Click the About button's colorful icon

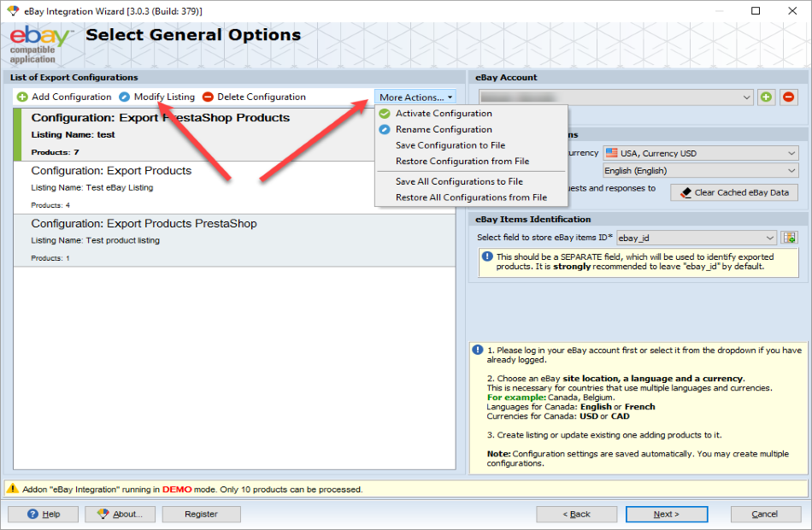103,514
